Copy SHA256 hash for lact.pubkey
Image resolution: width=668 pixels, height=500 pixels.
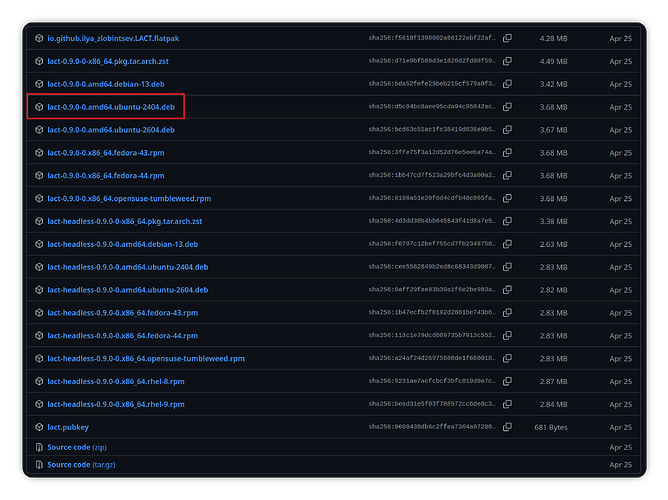507,427
